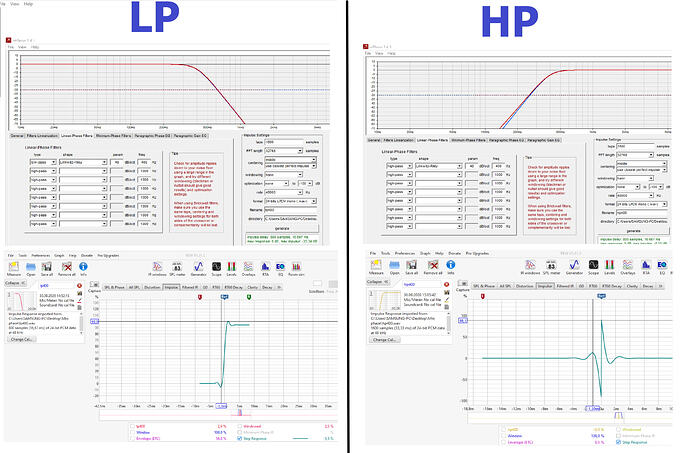Toggle Minimum Phase IR checkbox in LP legend
690x453 pixels.
point(240,432)
